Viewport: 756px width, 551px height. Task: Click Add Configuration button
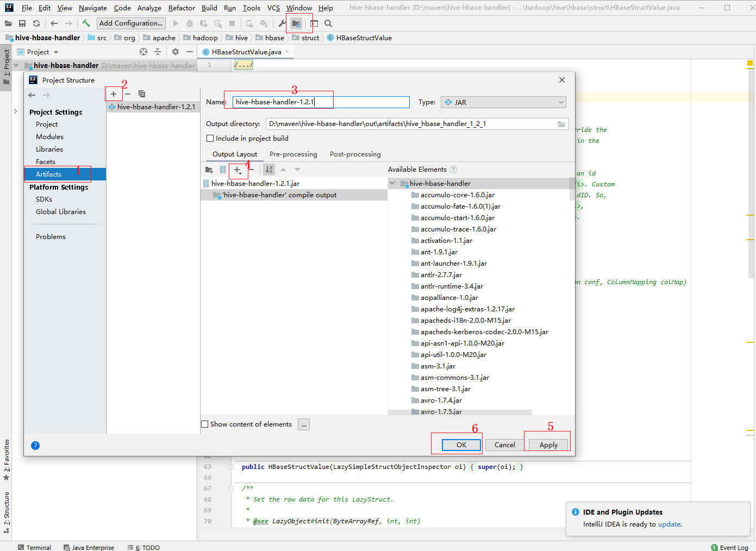131,23
